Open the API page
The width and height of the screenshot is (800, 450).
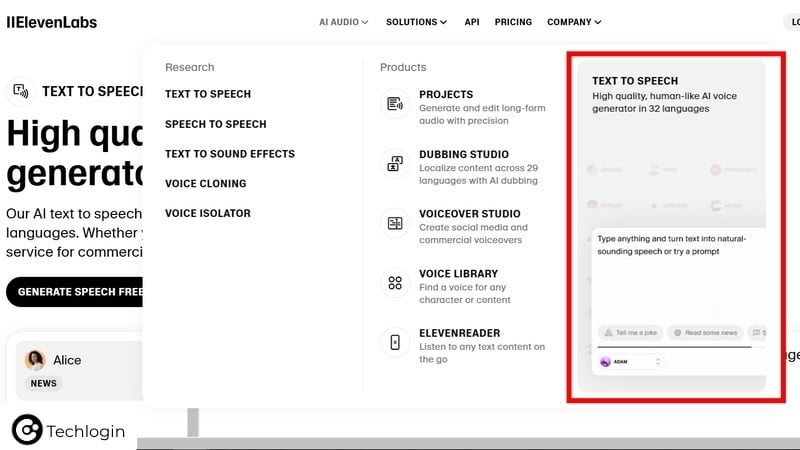pos(472,22)
